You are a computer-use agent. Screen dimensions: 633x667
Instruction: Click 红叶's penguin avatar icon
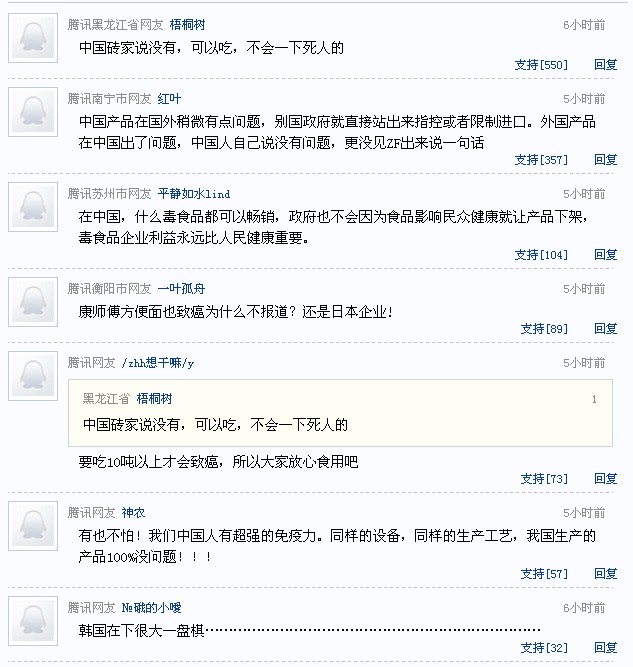[32, 112]
